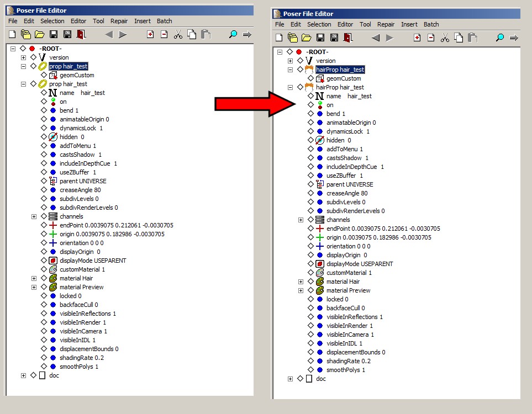
Task: Click the Save disk icon in left window
Action: coord(53,34)
